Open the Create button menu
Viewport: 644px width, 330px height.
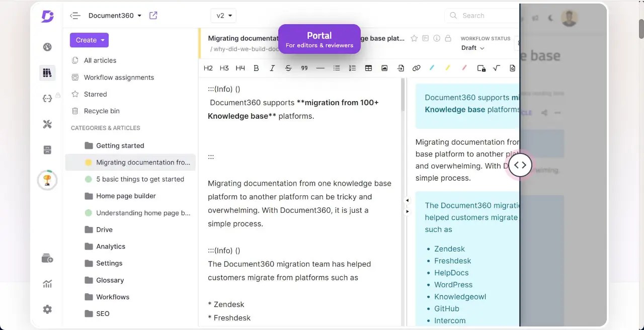tap(89, 40)
